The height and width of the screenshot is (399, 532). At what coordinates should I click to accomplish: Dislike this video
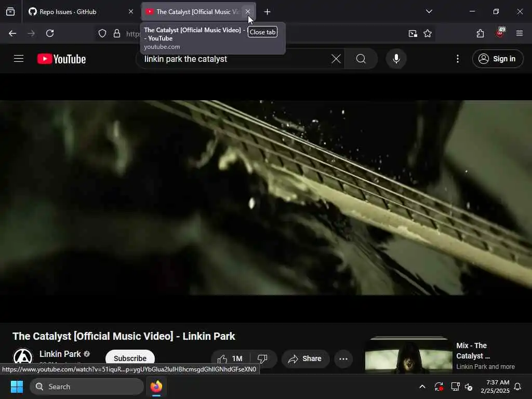(263, 358)
